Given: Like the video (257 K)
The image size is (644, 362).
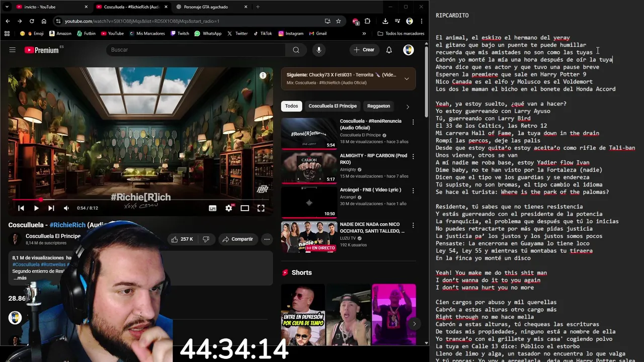Looking at the screenshot, I should (182, 239).
